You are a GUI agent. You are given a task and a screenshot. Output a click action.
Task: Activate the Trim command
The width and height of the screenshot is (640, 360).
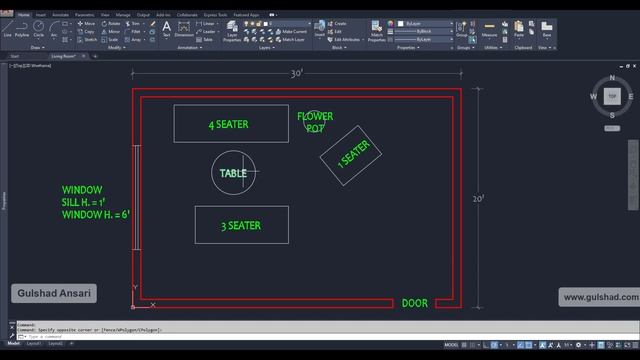tap(132, 24)
